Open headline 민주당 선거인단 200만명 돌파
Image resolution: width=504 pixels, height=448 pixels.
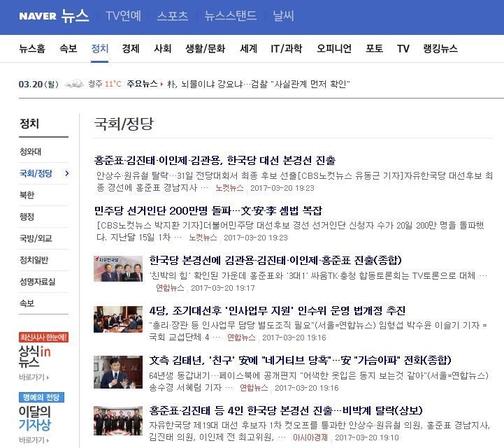tap(208, 210)
